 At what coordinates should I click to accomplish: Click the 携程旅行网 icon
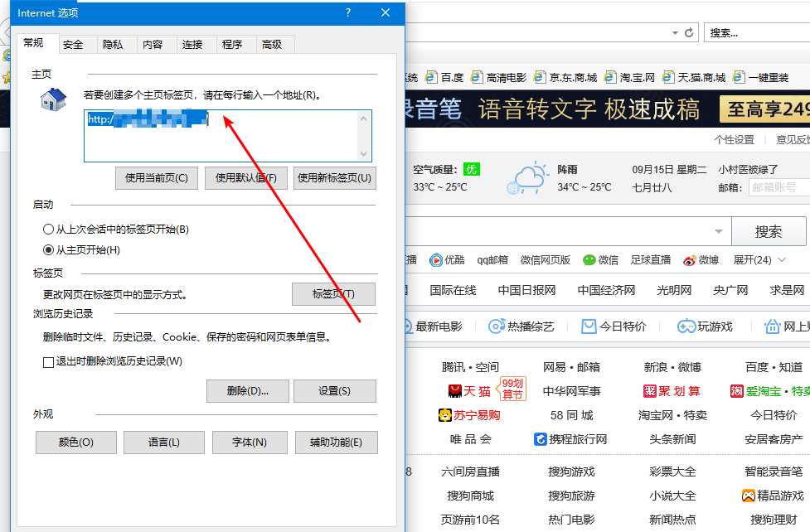point(541,439)
